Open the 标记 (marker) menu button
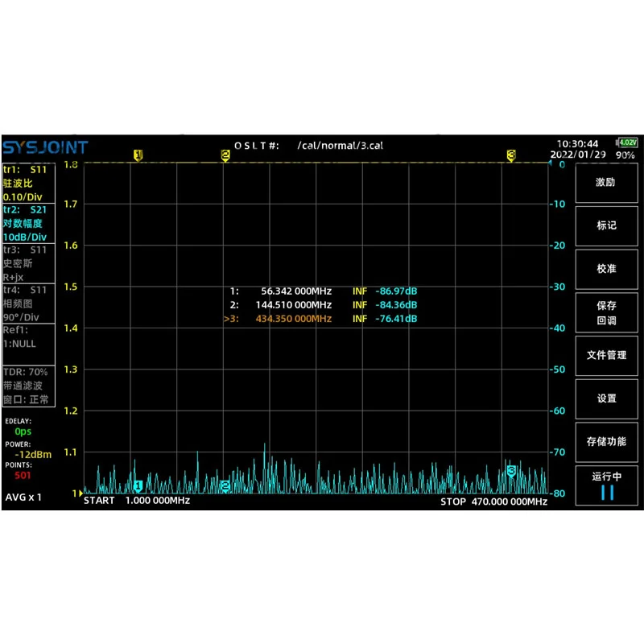This screenshot has width=644, height=644. (606, 225)
